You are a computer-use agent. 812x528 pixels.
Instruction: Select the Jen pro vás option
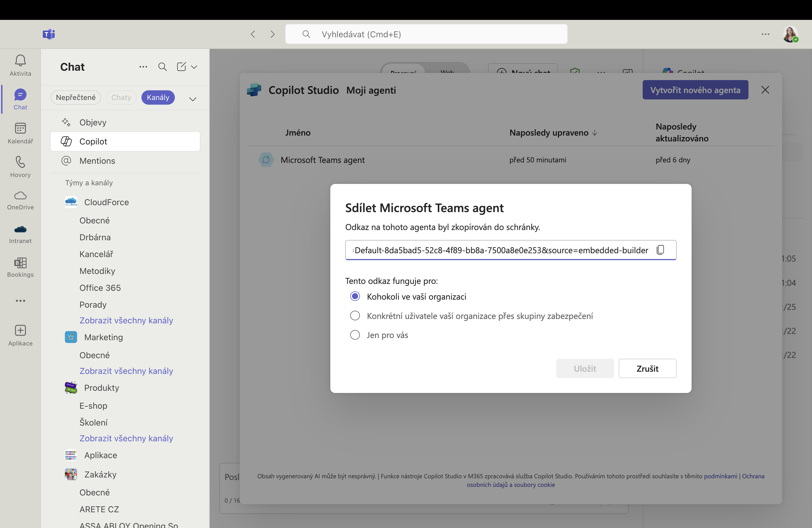355,335
